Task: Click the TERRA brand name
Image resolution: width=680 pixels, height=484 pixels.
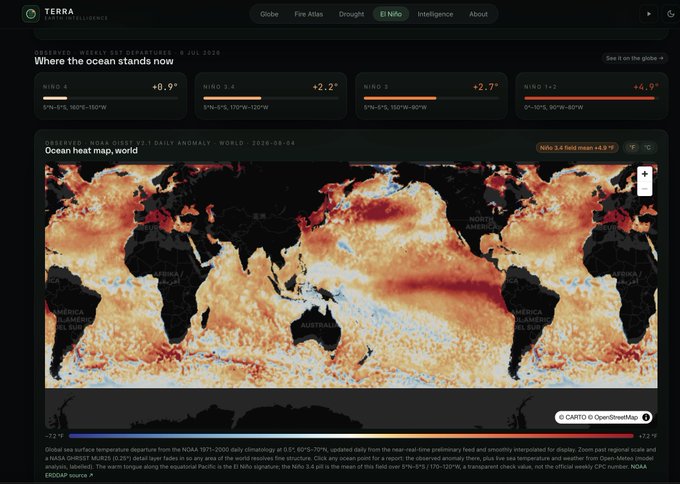Action: [59, 11]
